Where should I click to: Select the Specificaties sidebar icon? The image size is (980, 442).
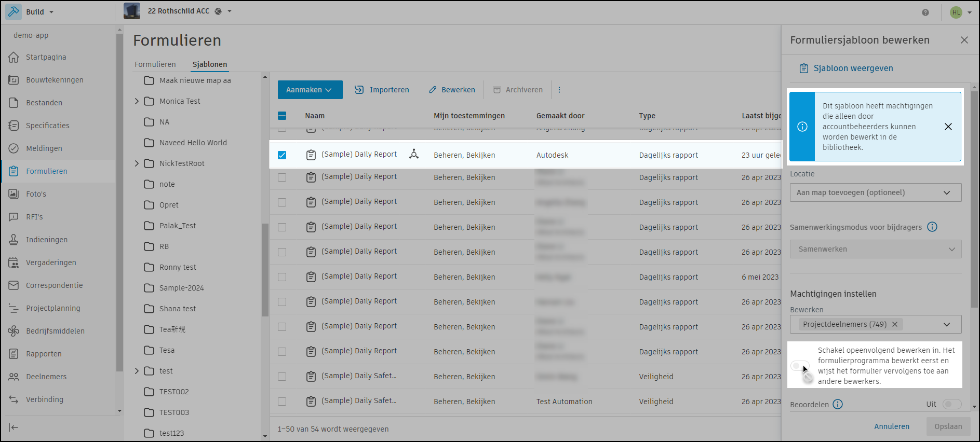point(14,126)
